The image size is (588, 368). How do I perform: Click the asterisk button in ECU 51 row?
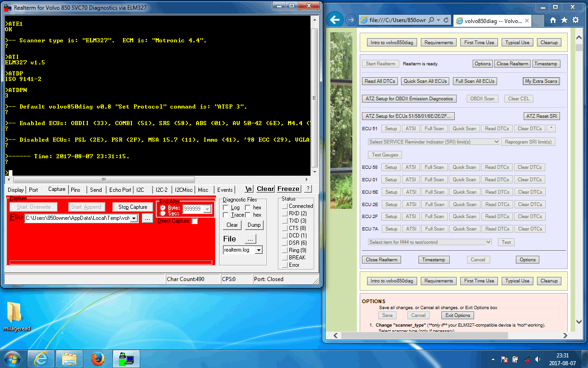[551, 128]
